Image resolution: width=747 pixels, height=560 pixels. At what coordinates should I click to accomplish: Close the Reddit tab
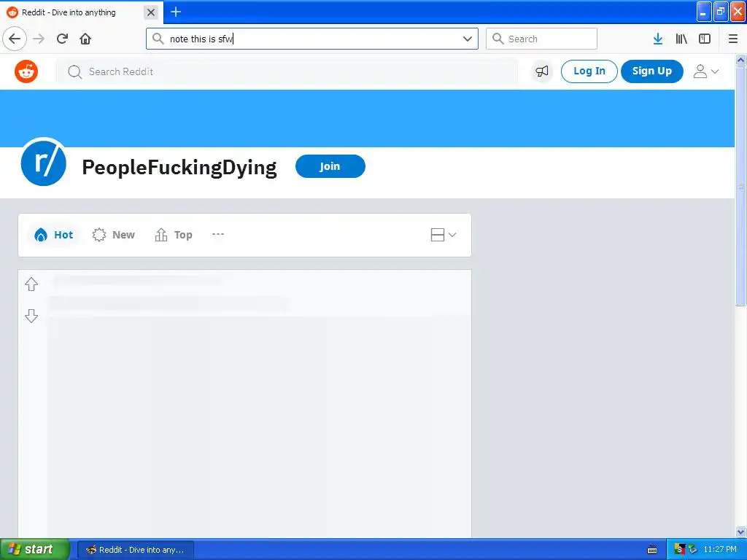151,12
